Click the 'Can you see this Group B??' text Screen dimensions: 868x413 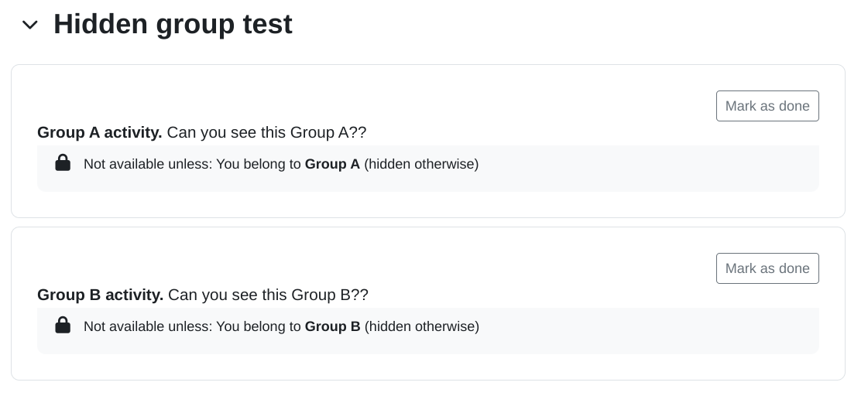point(268,295)
